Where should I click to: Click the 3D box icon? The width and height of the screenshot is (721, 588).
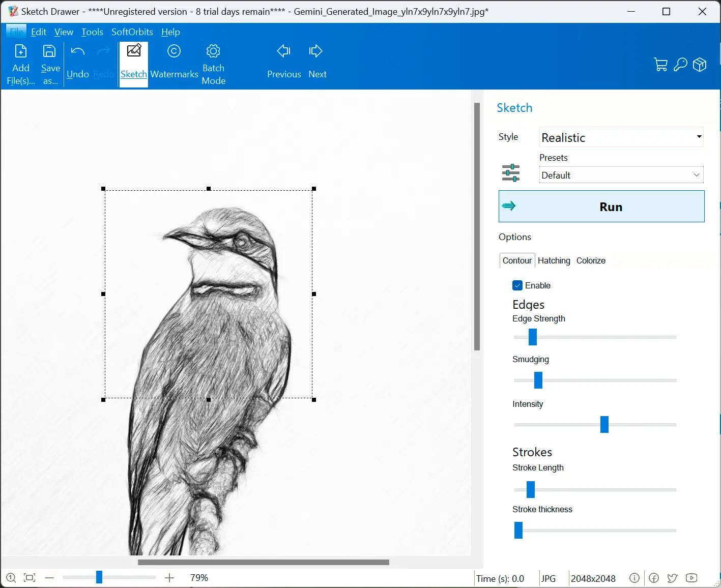pyautogui.click(x=700, y=65)
